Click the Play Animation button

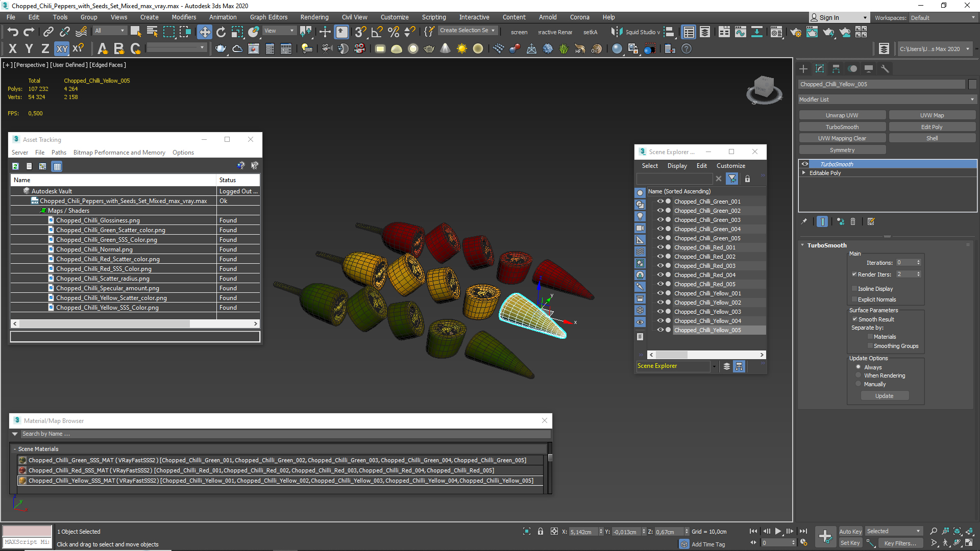pos(778,531)
